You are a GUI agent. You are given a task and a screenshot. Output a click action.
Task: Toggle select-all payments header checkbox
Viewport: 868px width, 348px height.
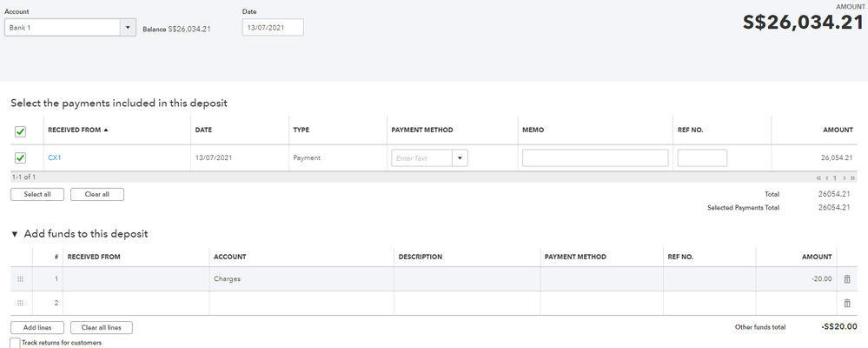point(21,131)
